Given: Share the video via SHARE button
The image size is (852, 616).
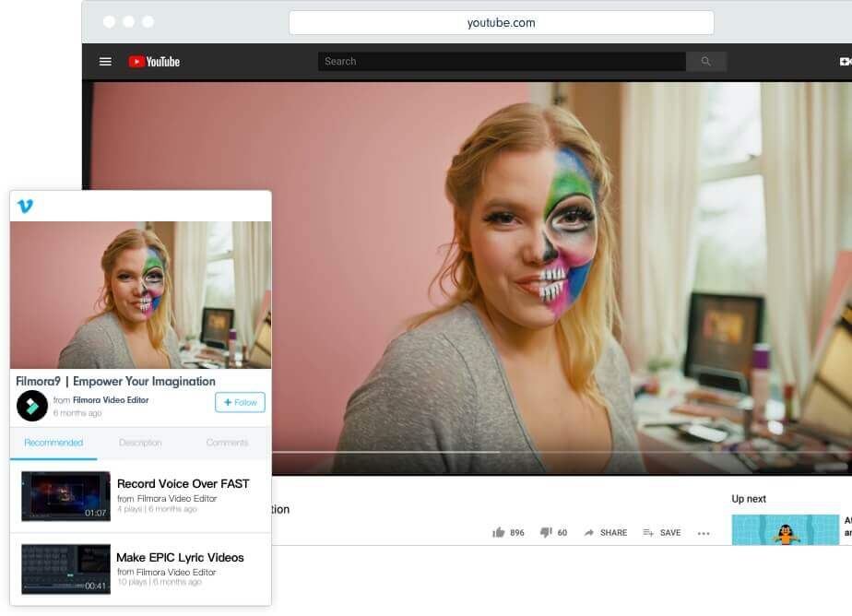Looking at the screenshot, I should click(605, 532).
